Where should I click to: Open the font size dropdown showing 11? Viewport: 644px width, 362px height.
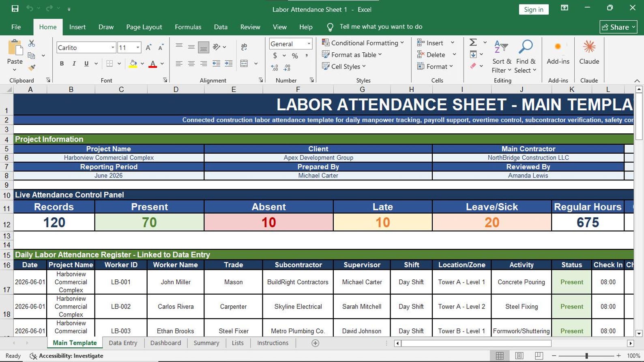click(x=138, y=47)
